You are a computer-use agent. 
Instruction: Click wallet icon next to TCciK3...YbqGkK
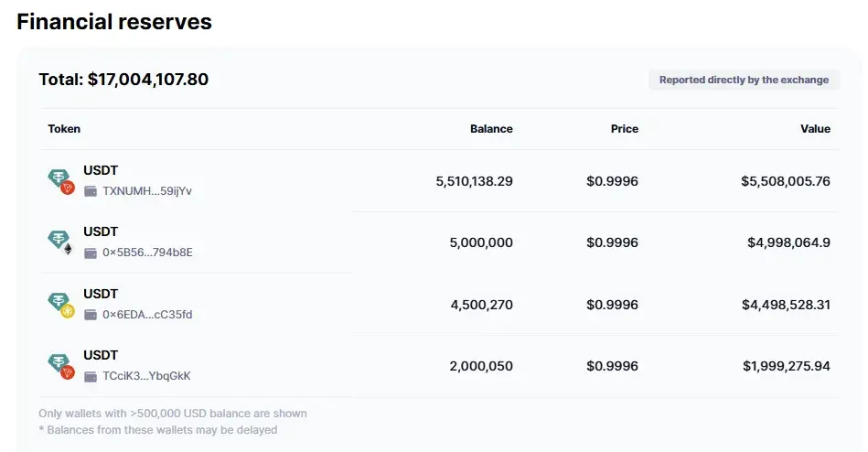click(91, 376)
